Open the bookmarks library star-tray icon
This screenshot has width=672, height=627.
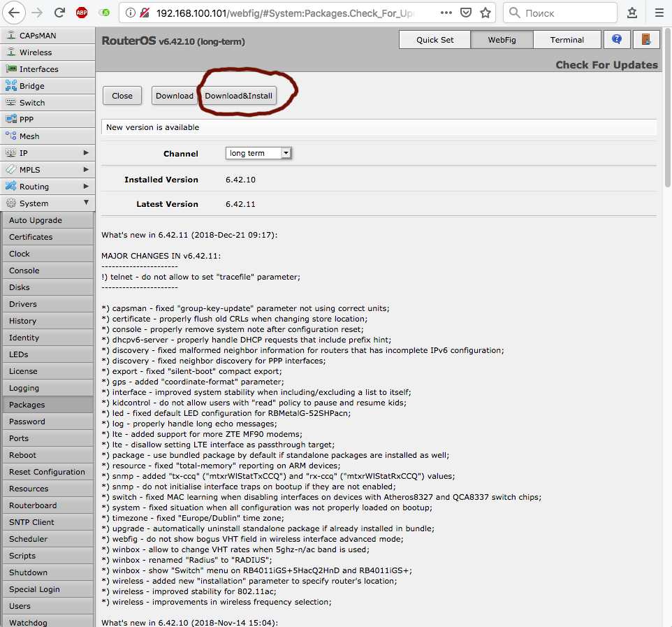pyautogui.click(x=632, y=13)
